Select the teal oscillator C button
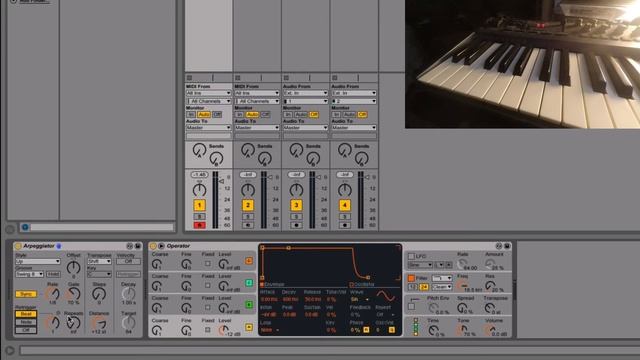Screen dimensions: 640x360 click(x=249, y=283)
